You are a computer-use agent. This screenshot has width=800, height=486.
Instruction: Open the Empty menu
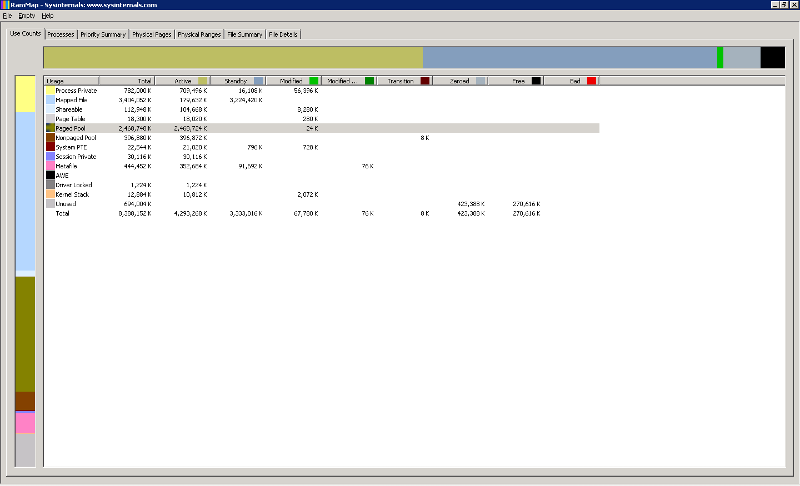click(27, 16)
